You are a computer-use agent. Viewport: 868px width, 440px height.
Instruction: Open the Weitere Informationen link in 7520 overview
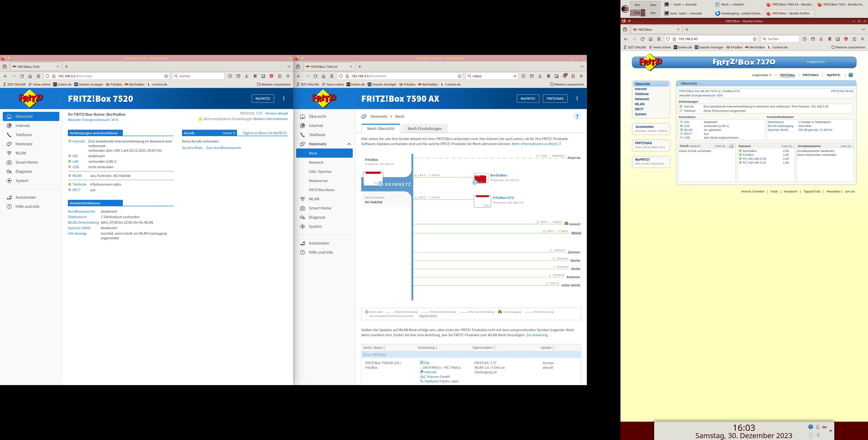click(270, 119)
